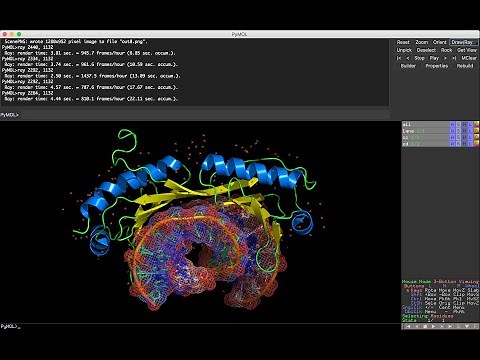
Task: Open the Action menu for the 1mnm object
Action: (452, 131)
